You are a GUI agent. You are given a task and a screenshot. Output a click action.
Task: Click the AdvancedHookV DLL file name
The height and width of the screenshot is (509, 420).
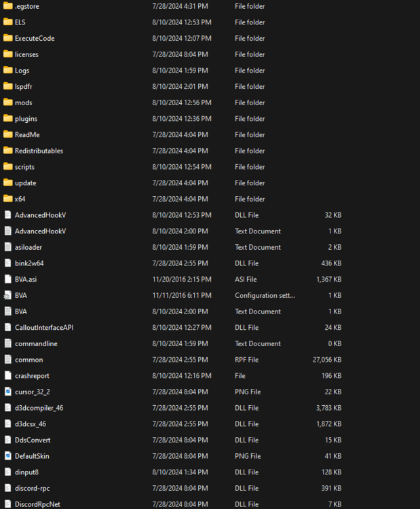[x=40, y=215]
